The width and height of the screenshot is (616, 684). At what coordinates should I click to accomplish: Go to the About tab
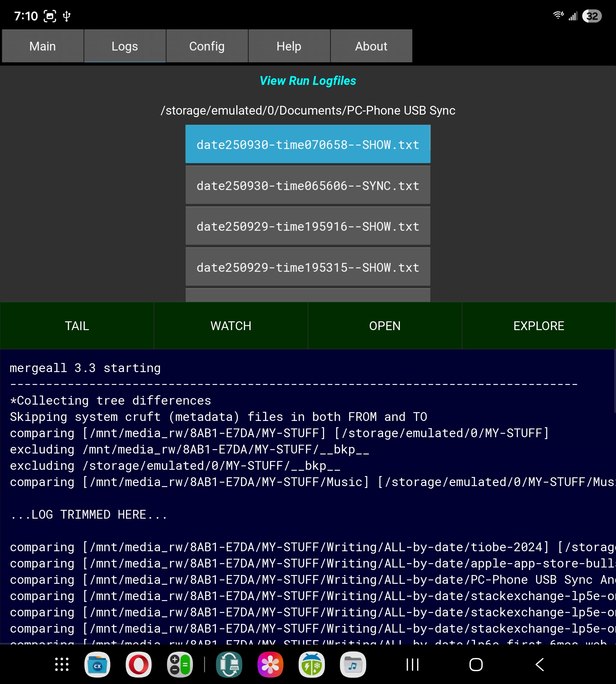point(371,46)
